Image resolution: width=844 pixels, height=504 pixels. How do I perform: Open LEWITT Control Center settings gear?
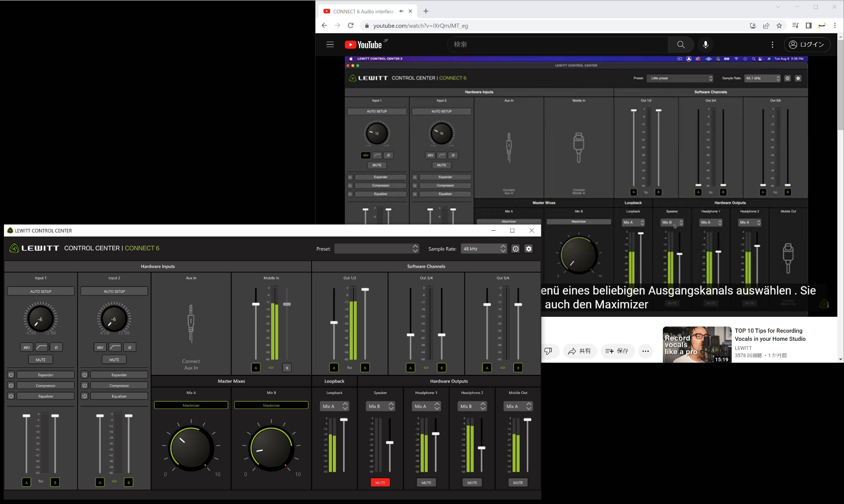click(528, 249)
